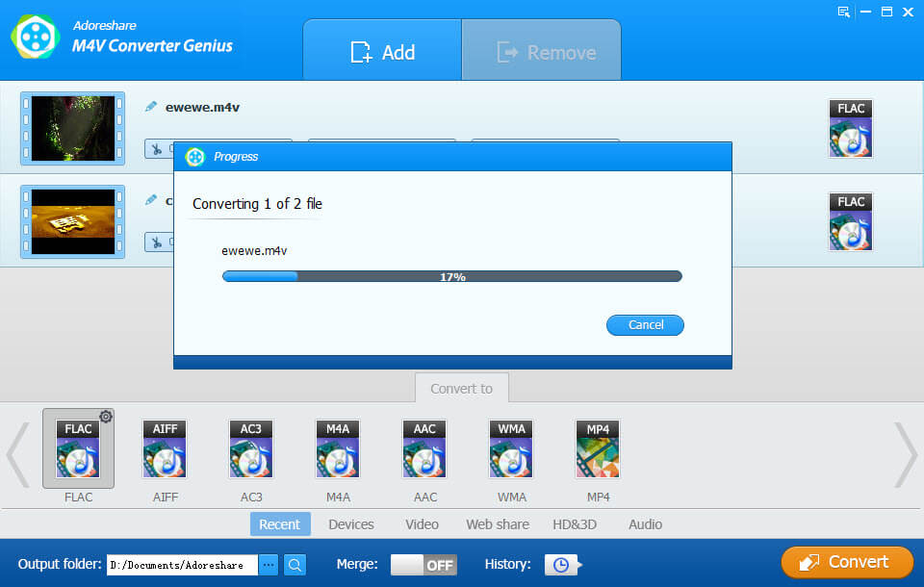The height and width of the screenshot is (587, 924).
Task: Click the ewewe.m4v file name in list
Action: [x=202, y=107]
